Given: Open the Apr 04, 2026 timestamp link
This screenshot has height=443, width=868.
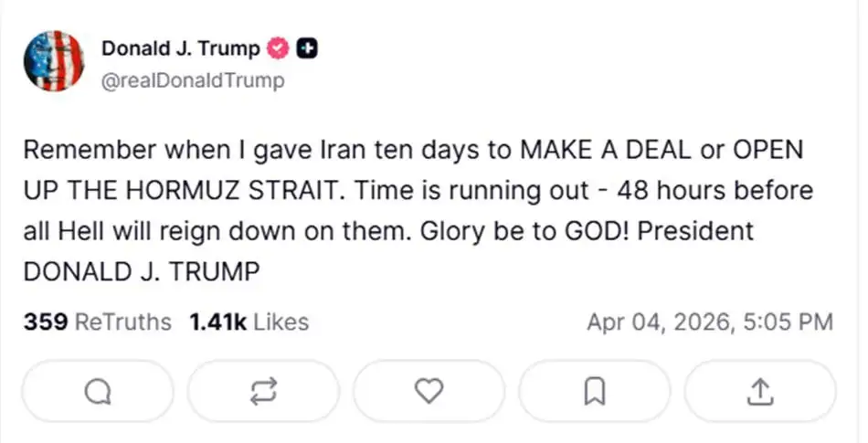Looking at the screenshot, I should [x=709, y=322].
